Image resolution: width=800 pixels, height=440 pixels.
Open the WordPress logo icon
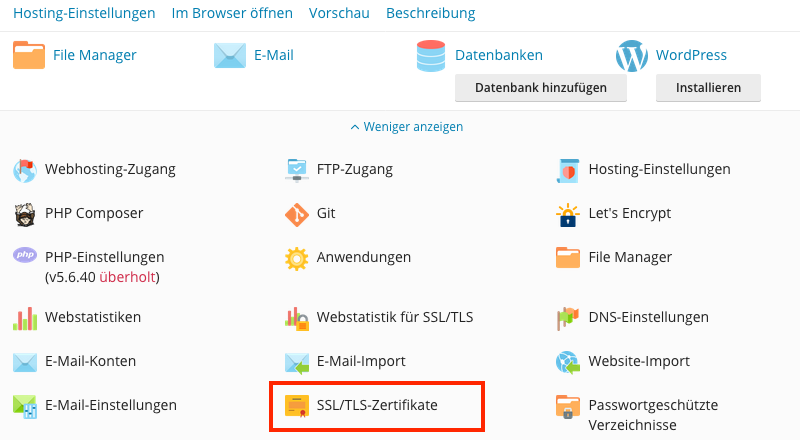pos(632,56)
